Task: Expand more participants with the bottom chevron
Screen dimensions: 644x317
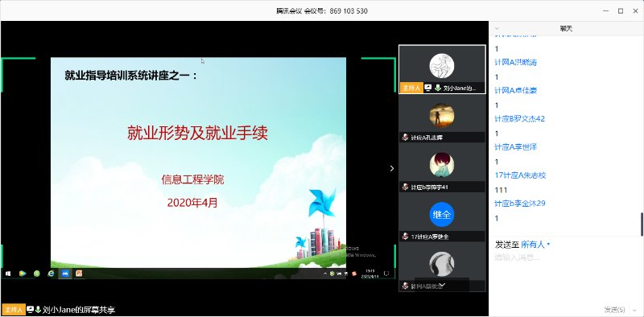Action: (x=442, y=286)
